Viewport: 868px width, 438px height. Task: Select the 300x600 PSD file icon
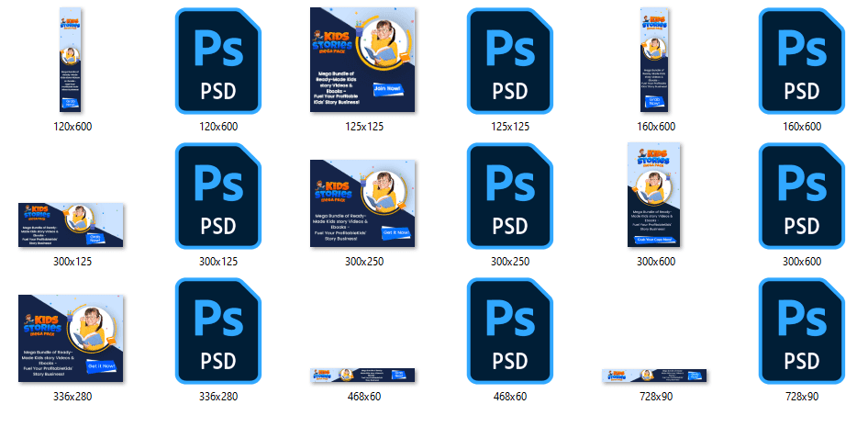pyautogui.click(x=802, y=196)
